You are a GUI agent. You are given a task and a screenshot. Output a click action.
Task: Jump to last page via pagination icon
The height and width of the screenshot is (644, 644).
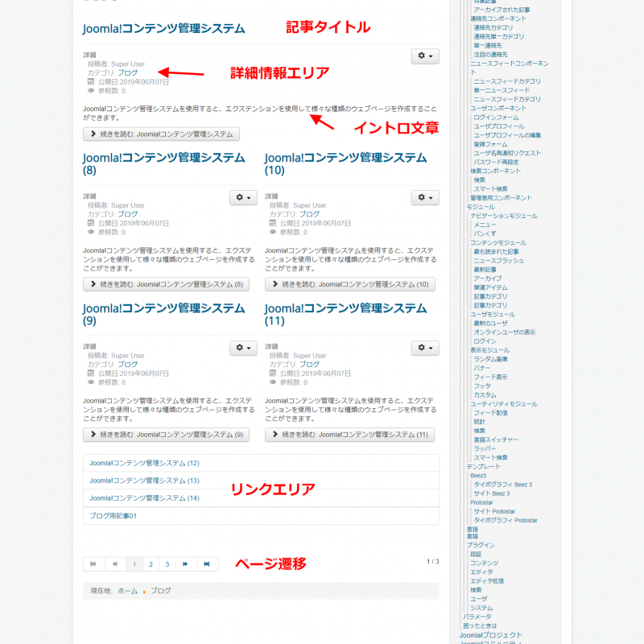tap(207, 564)
